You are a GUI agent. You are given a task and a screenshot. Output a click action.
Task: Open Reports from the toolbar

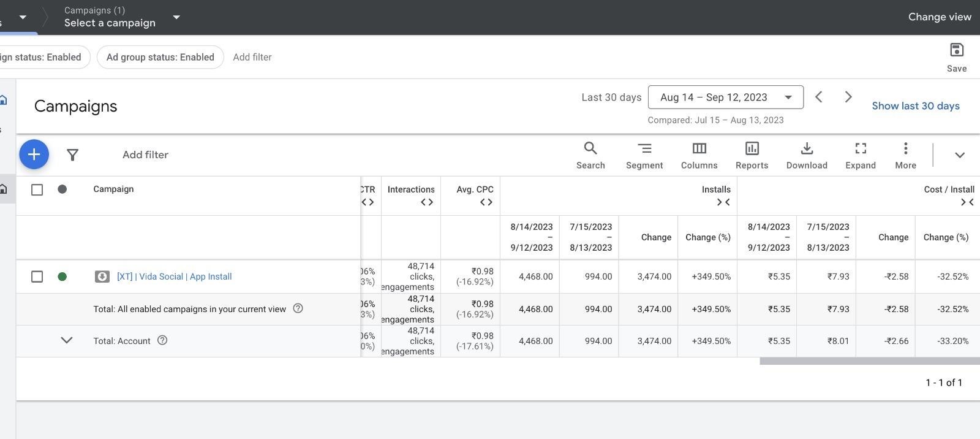[752, 156]
